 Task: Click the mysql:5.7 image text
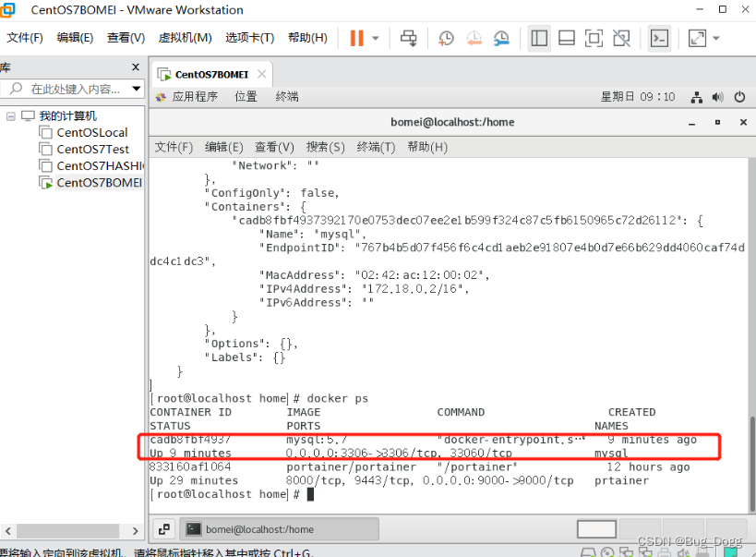(x=317, y=440)
